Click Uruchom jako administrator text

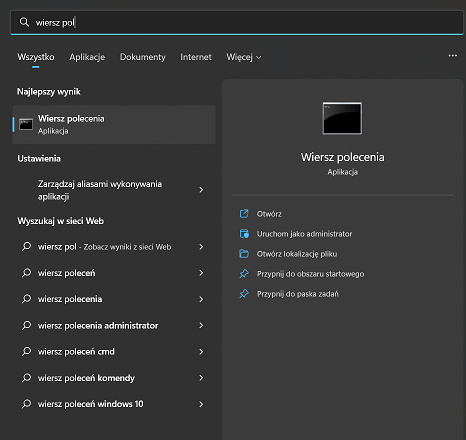[x=304, y=234]
